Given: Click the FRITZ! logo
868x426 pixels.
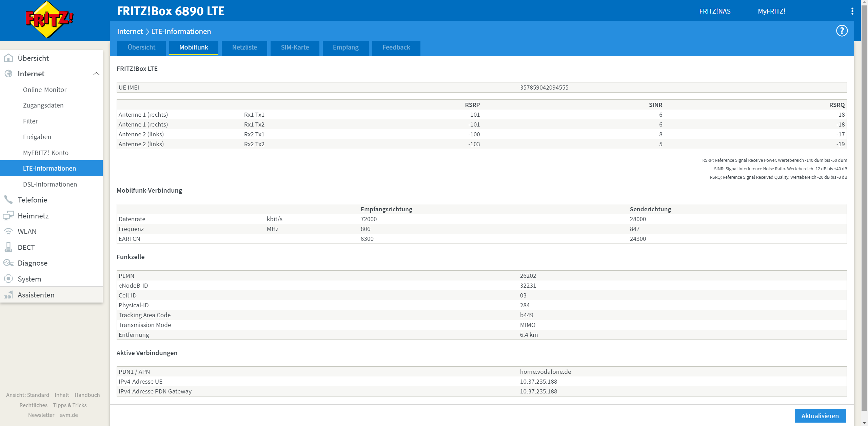Looking at the screenshot, I should click(50, 19).
